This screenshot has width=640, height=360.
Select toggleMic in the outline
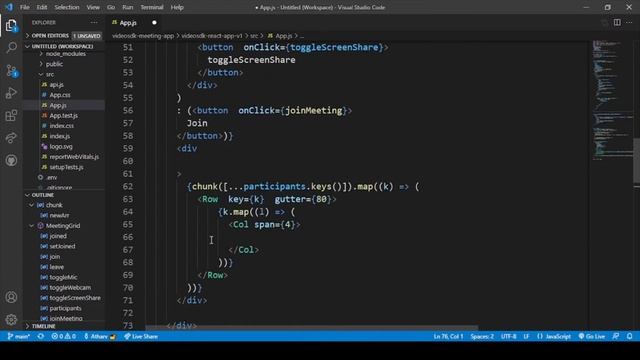tap(64, 277)
